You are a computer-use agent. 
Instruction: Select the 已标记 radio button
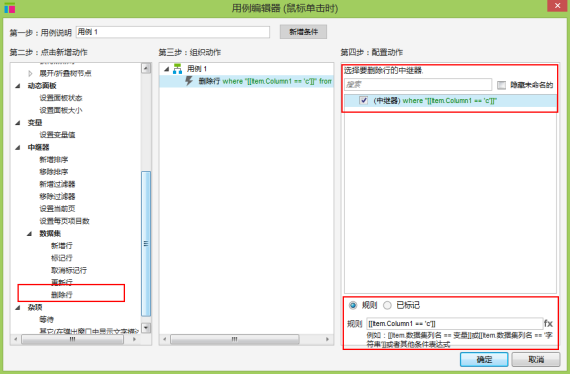pyautogui.click(x=388, y=305)
